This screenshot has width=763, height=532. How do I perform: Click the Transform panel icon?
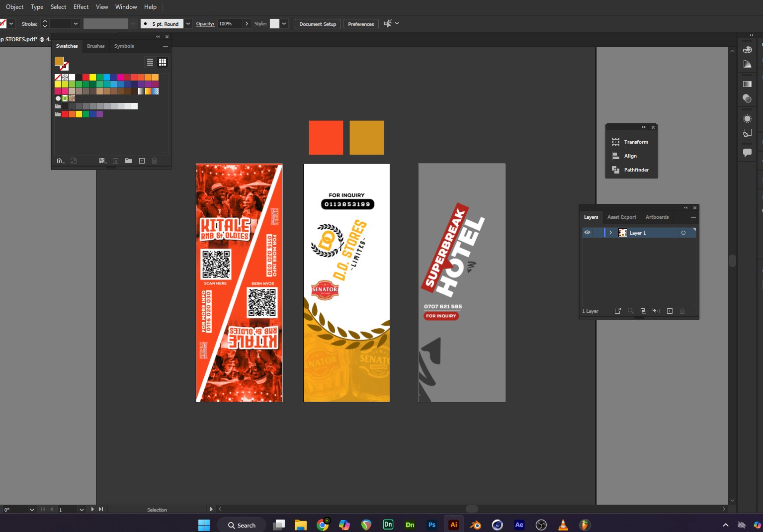click(x=615, y=142)
